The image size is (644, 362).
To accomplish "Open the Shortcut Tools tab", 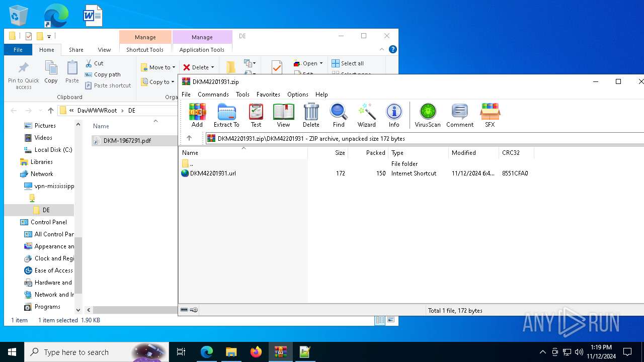I will pyautogui.click(x=145, y=50).
